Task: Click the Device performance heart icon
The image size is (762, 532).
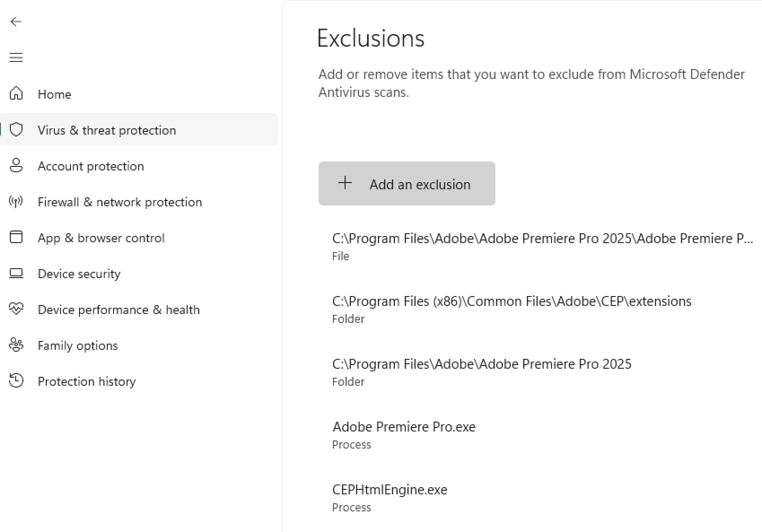Action: tap(16, 309)
